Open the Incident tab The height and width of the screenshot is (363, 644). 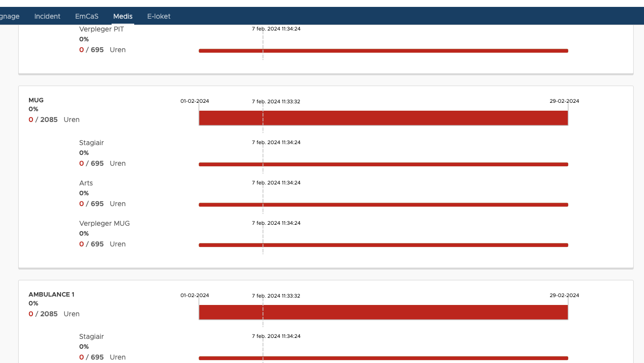click(47, 16)
